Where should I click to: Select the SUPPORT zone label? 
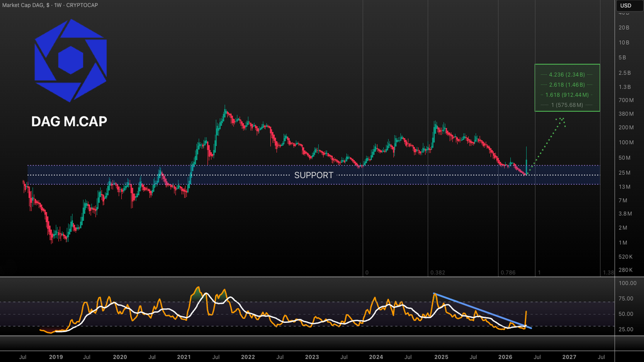point(313,175)
